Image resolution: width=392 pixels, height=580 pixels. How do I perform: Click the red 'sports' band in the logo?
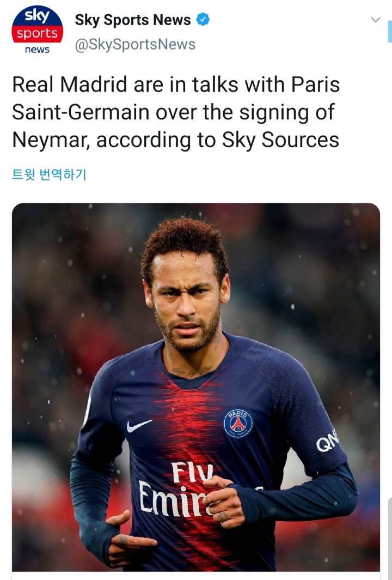38,33
